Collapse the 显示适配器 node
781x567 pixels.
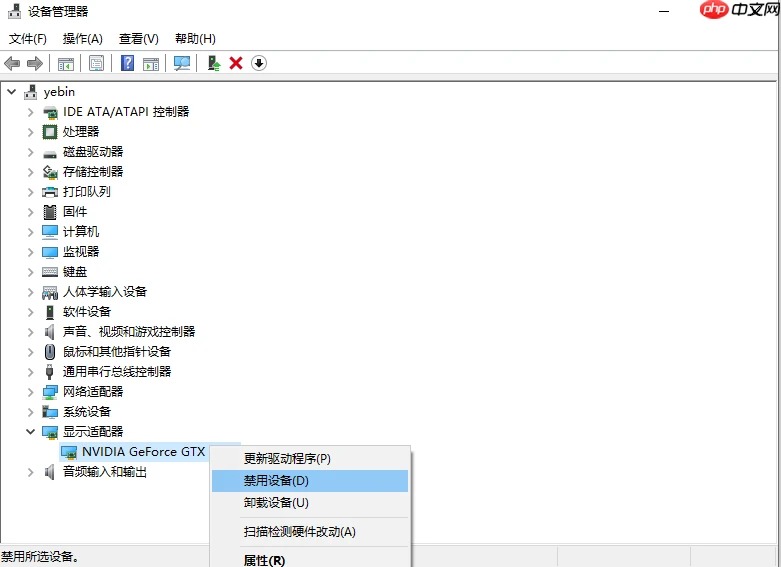[x=30, y=431]
